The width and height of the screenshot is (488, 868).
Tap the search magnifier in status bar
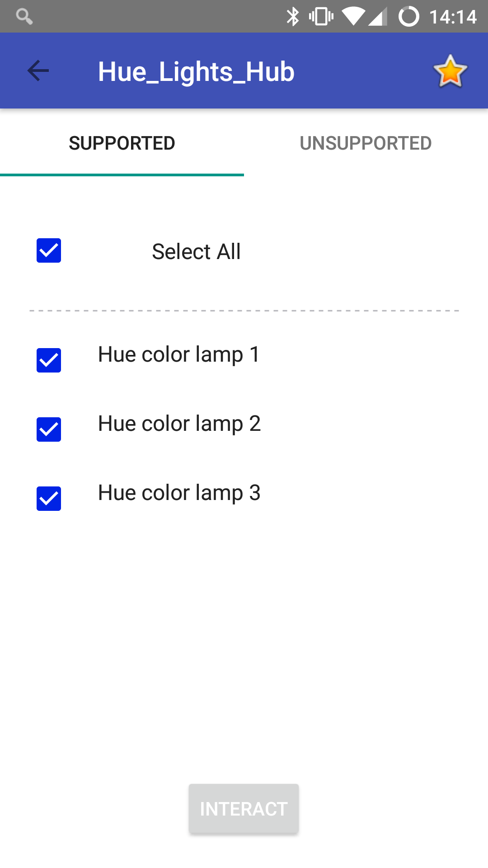[24, 16]
